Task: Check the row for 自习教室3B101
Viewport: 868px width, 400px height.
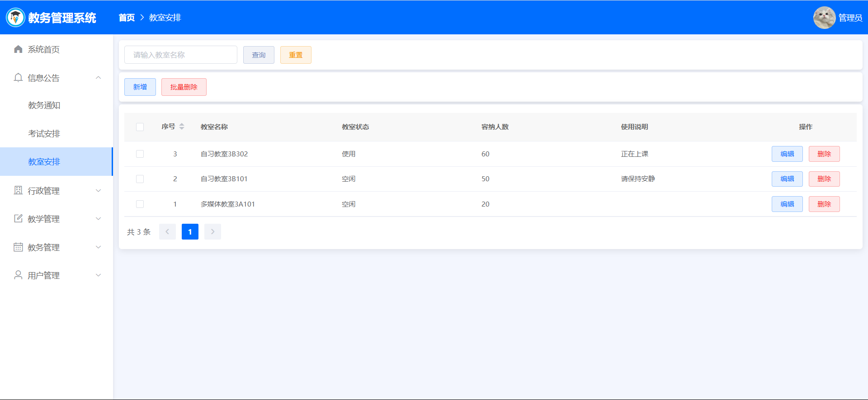Action: coord(140,179)
